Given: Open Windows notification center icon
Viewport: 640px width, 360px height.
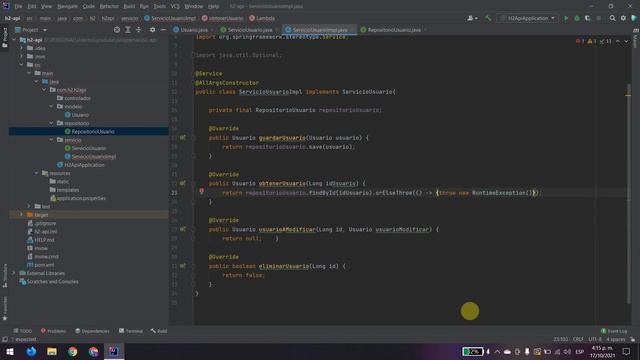Looking at the screenshot, I should point(626,351).
